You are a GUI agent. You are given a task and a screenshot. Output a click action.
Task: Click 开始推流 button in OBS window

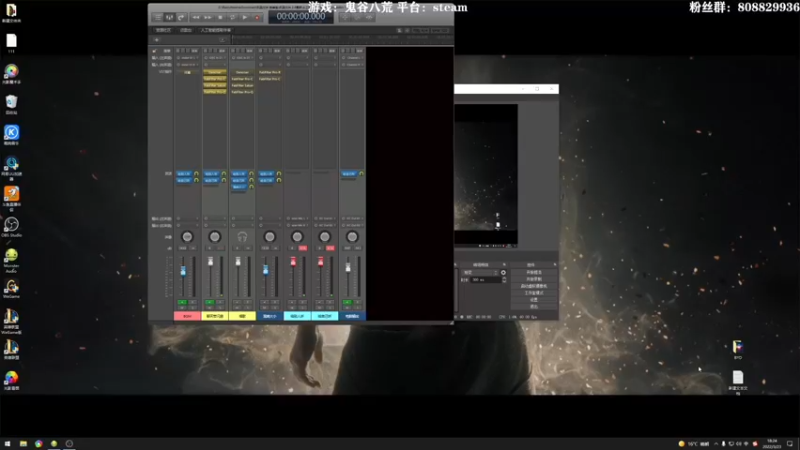[x=534, y=272]
